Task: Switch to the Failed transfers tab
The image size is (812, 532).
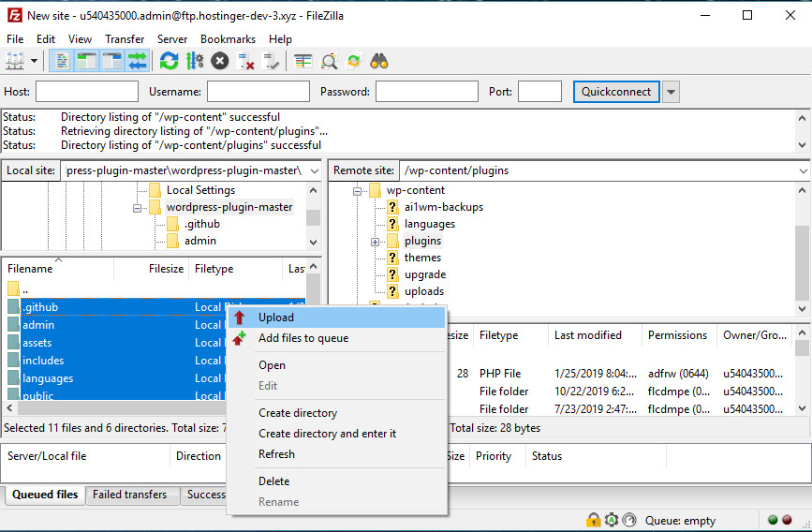Action: click(x=129, y=495)
